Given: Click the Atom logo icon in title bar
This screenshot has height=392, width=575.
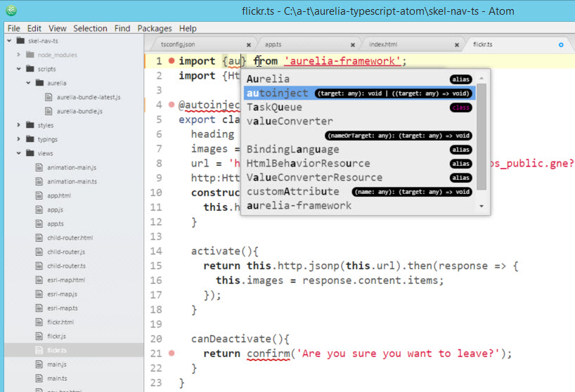Looking at the screenshot, I should [11, 11].
